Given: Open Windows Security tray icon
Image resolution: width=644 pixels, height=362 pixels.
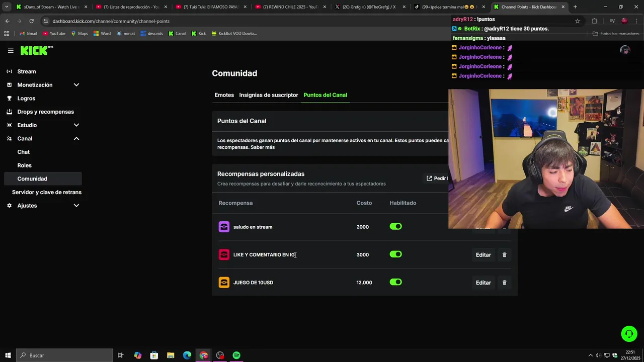Looking at the screenshot, I should click(615, 355).
